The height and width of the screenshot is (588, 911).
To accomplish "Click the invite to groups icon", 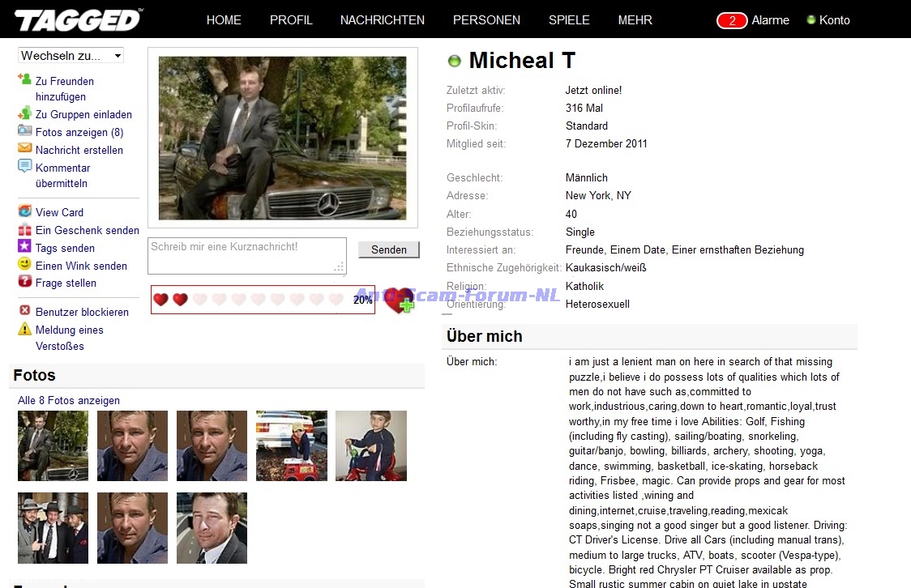I will coord(24,114).
